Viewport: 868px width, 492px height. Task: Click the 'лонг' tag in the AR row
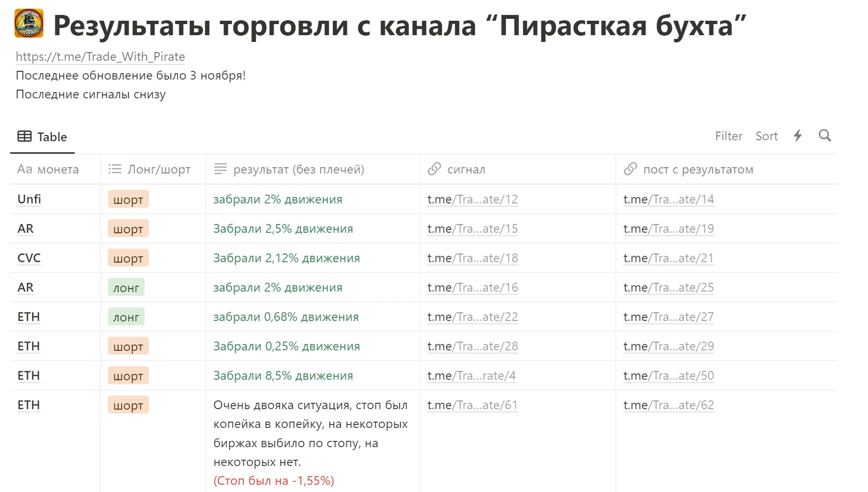(126, 287)
